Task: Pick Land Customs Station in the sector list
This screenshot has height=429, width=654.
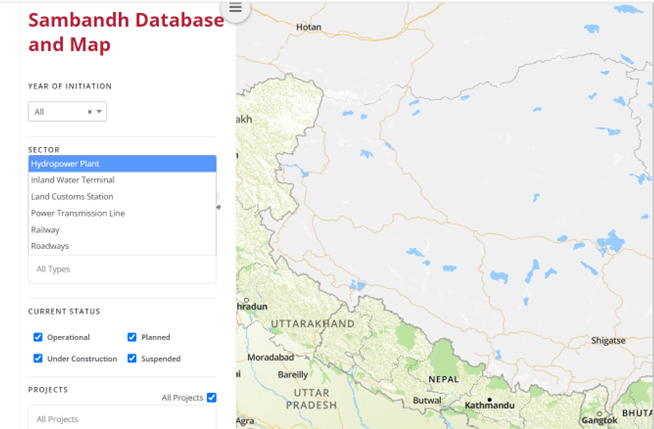Action: pos(122,197)
